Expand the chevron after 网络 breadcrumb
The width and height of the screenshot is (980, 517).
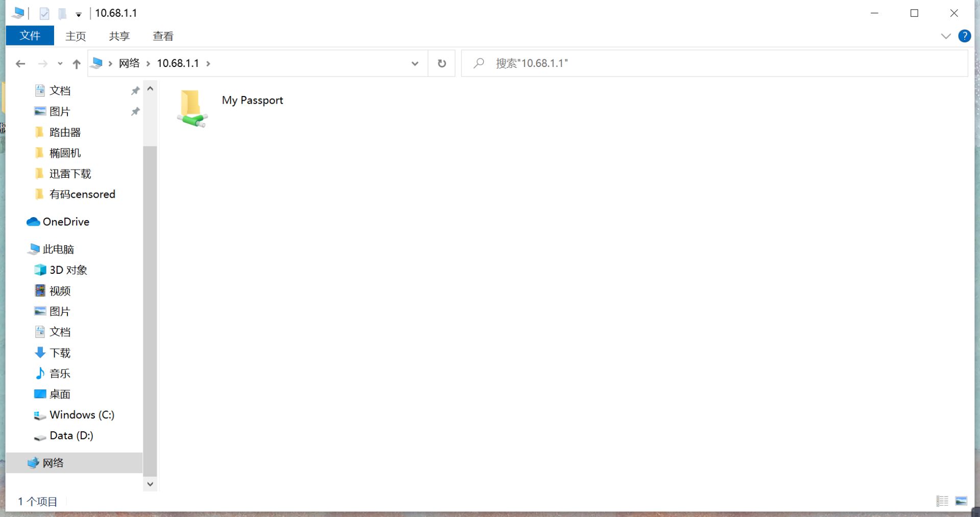pyautogui.click(x=148, y=63)
